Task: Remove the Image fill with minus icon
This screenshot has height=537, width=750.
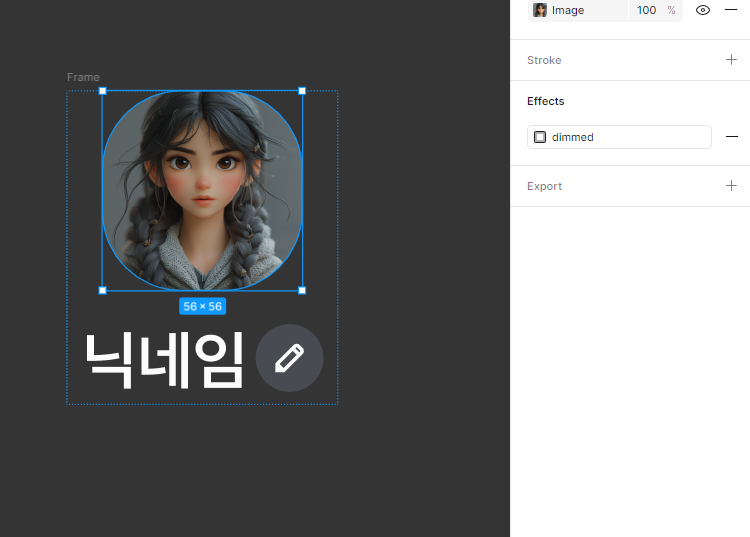Action: point(731,10)
